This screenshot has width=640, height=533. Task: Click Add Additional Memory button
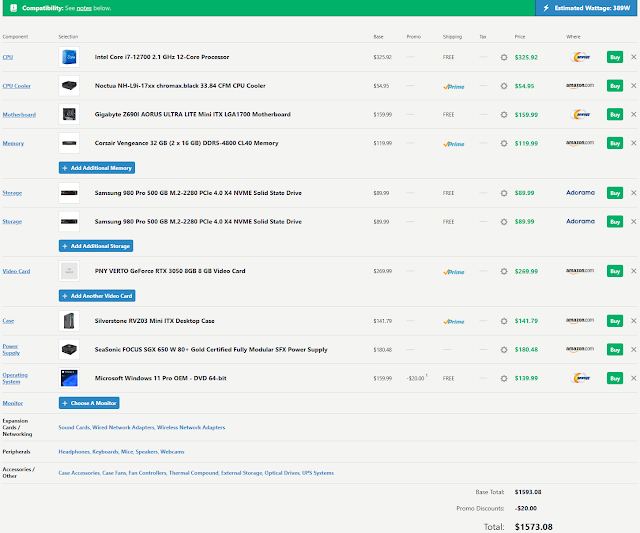click(97, 168)
